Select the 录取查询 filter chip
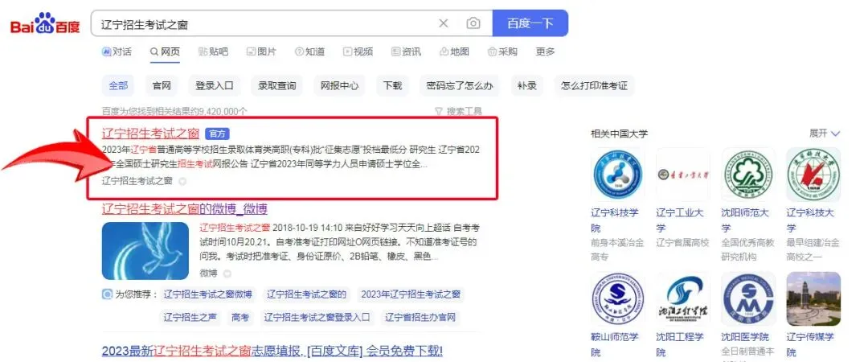Viewport: 868px width, 362px height. tap(276, 86)
